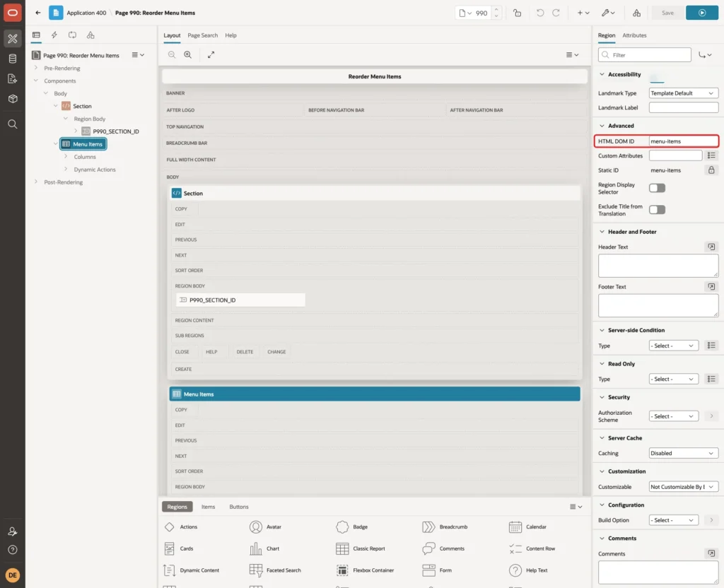Open Team Development icon in sidebar
The image size is (724, 588).
point(13,78)
